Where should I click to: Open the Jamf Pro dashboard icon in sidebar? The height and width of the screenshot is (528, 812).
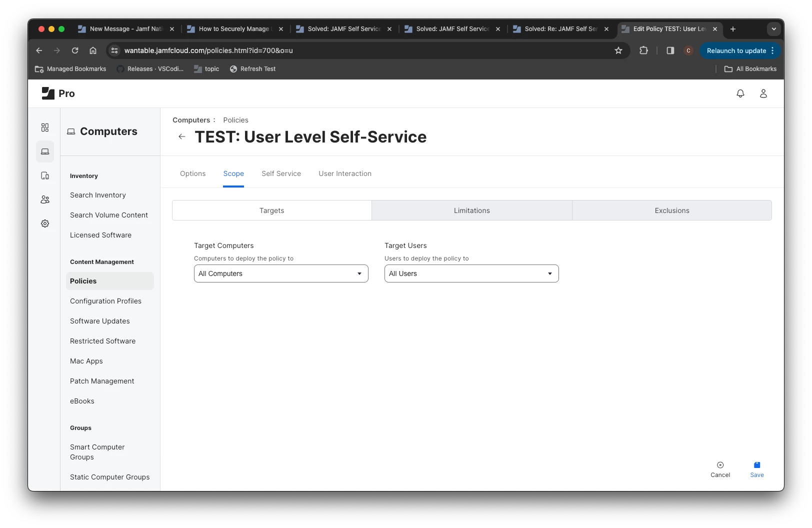click(45, 127)
